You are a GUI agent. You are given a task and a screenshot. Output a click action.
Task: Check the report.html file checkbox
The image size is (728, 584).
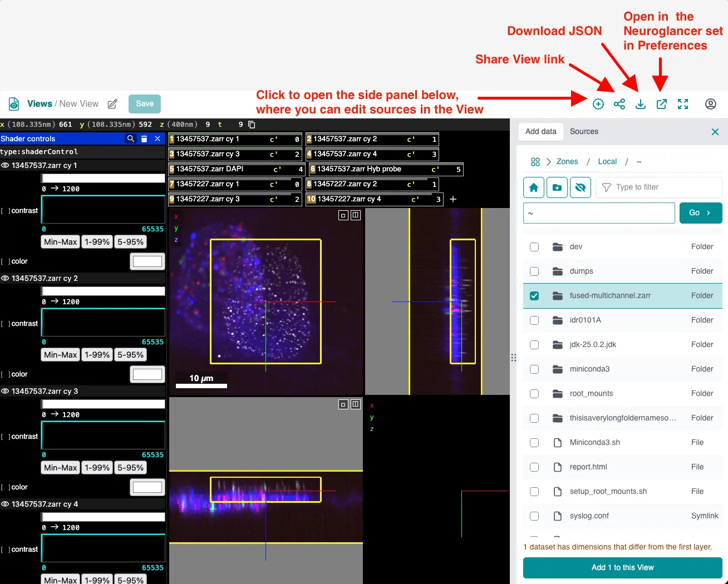click(534, 467)
